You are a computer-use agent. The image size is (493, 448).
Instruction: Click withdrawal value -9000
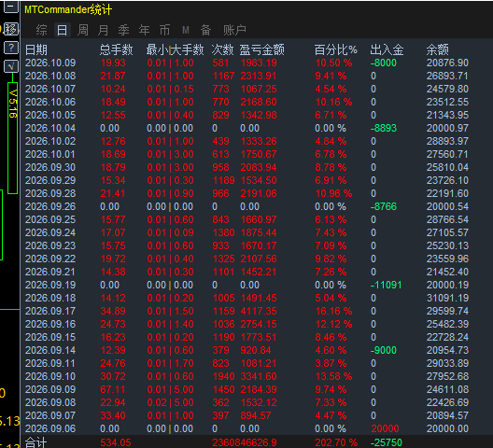pyautogui.click(x=383, y=350)
